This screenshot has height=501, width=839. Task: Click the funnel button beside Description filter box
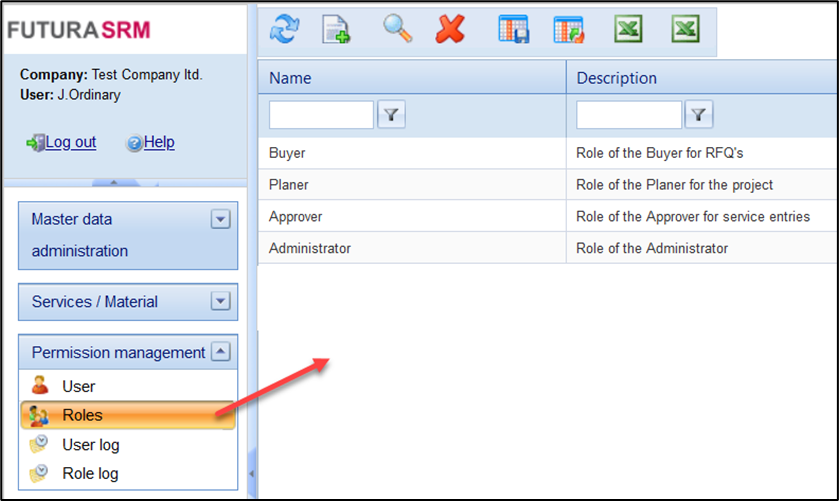pos(698,116)
